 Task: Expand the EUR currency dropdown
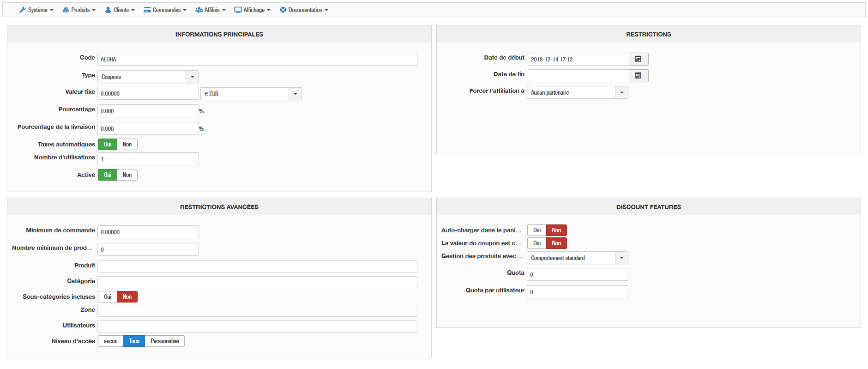click(x=295, y=94)
